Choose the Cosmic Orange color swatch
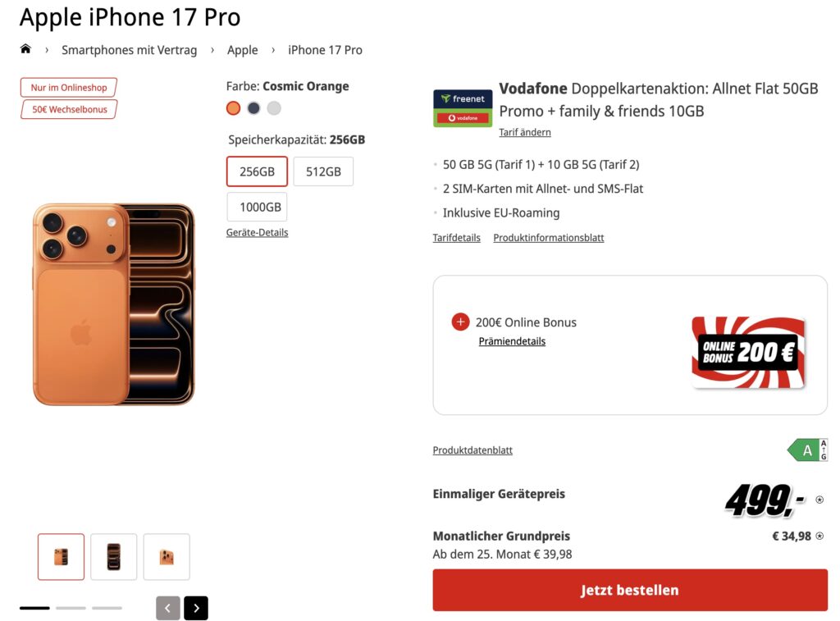 (x=233, y=108)
